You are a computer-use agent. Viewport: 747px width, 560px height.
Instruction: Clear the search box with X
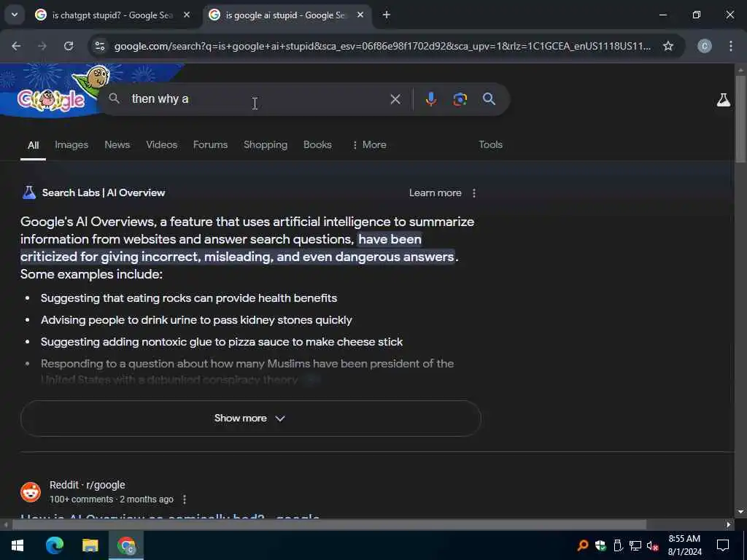coord(395,99)
